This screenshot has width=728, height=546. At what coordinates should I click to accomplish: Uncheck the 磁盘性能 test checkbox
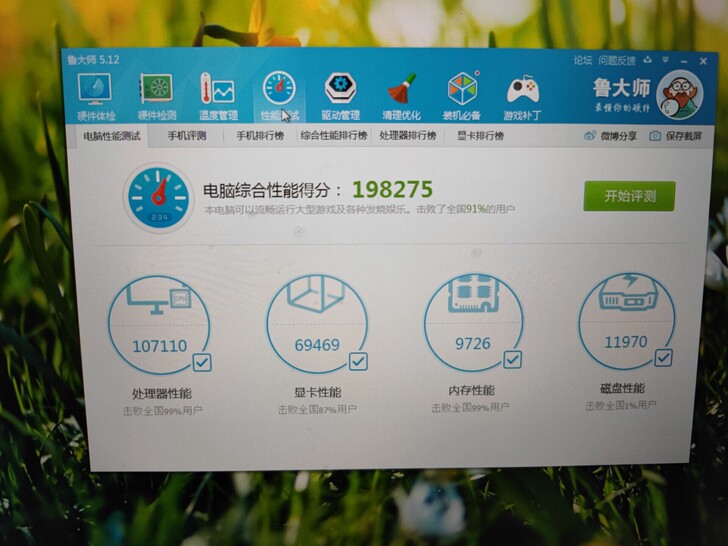point(663,357)
